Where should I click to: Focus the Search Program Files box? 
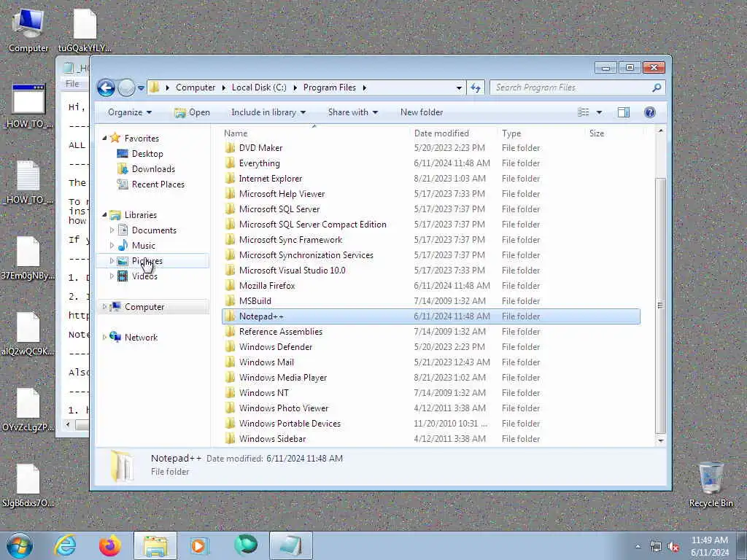577,87
